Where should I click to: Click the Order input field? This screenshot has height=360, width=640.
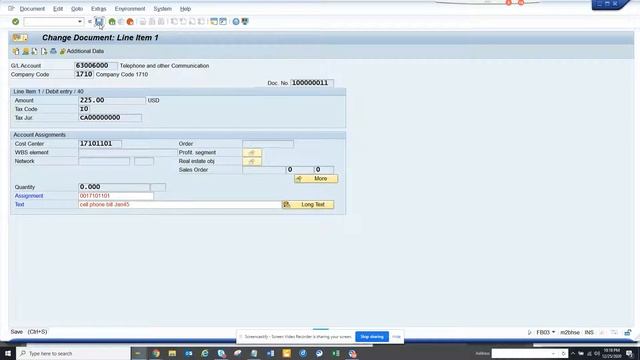(x=268, y=144)
